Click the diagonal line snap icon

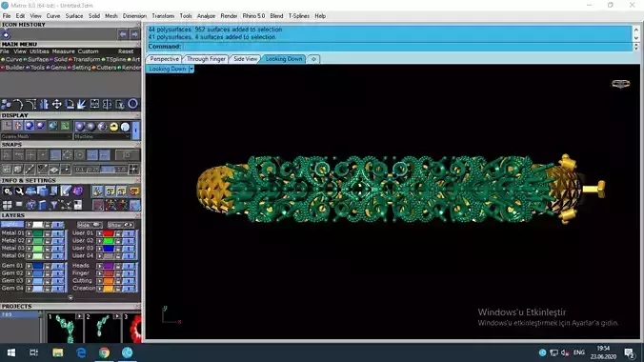point(30,170)
